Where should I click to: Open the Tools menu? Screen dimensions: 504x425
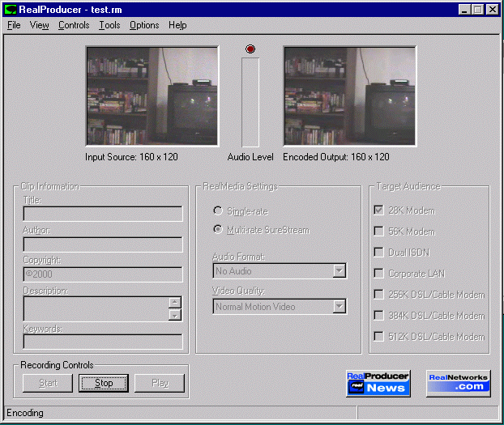pos(109,25)
